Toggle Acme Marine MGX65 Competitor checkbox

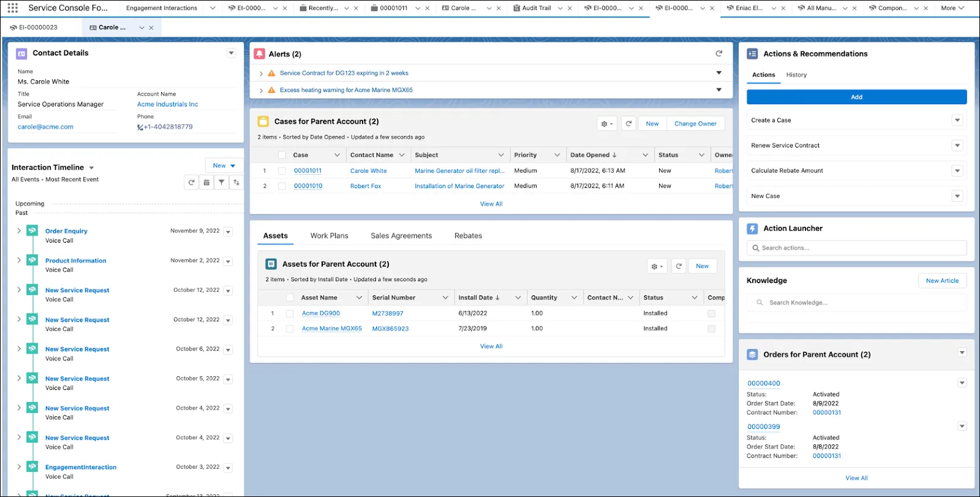click(x=711, y=328)
